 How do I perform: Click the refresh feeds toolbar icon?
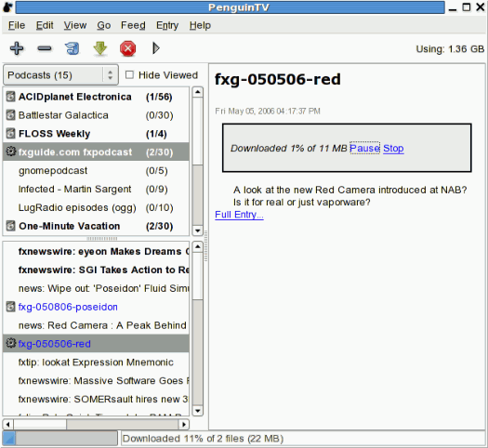[73, 48]
